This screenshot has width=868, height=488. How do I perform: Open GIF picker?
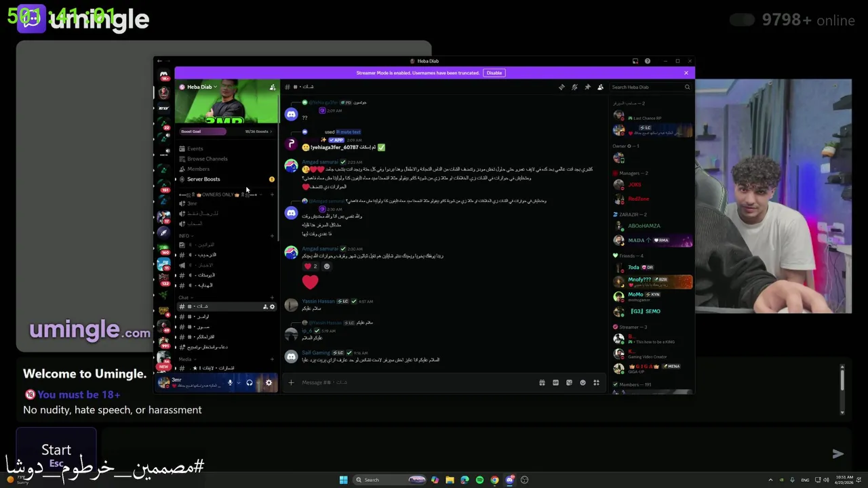[x=555, y=382]
